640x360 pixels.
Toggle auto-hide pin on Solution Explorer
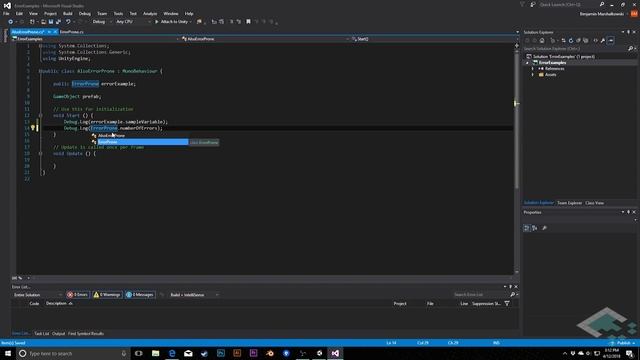[629, 32]
